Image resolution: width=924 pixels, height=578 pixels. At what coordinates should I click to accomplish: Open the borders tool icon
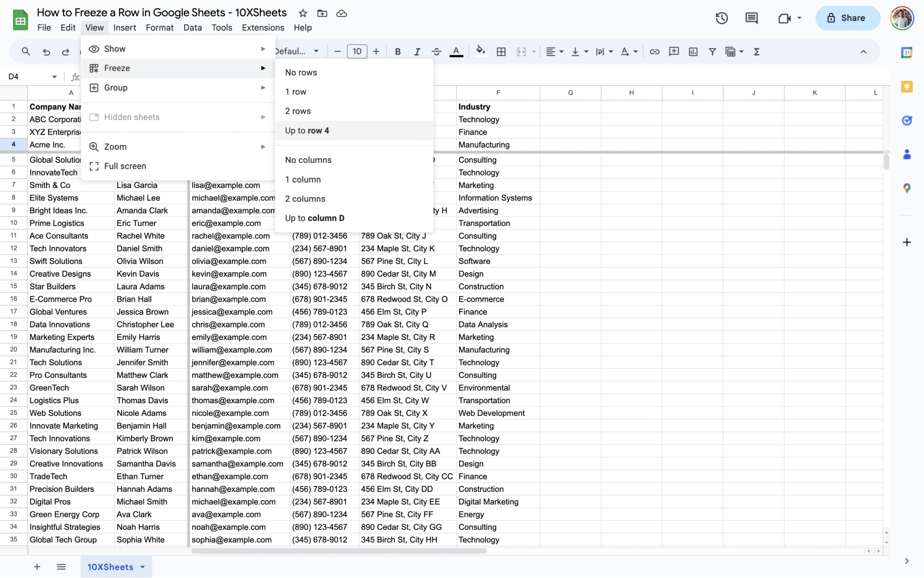coord(501,51)
